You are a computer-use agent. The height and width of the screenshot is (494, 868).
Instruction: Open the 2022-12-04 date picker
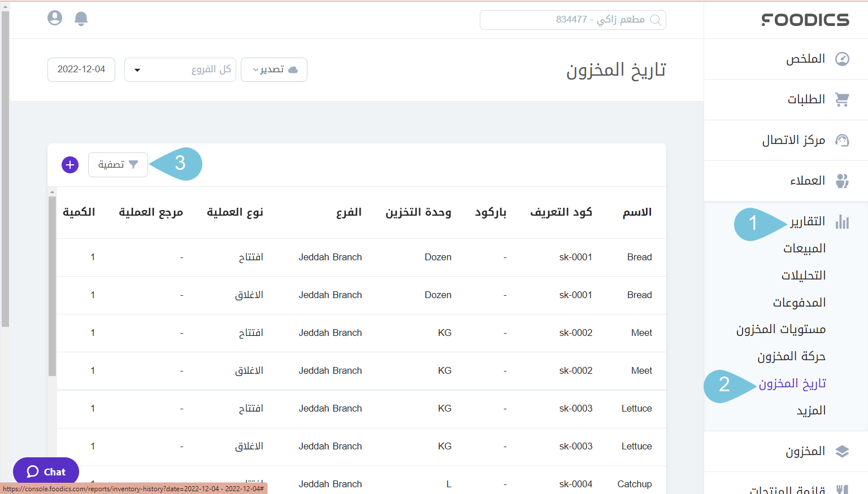[81, 69]
